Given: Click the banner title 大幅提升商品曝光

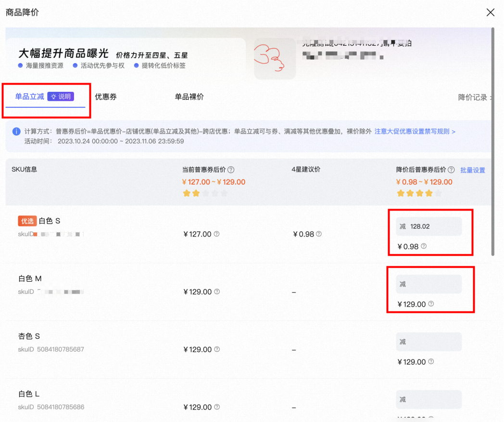Looking at the screenshot, I should click(63, 53).
